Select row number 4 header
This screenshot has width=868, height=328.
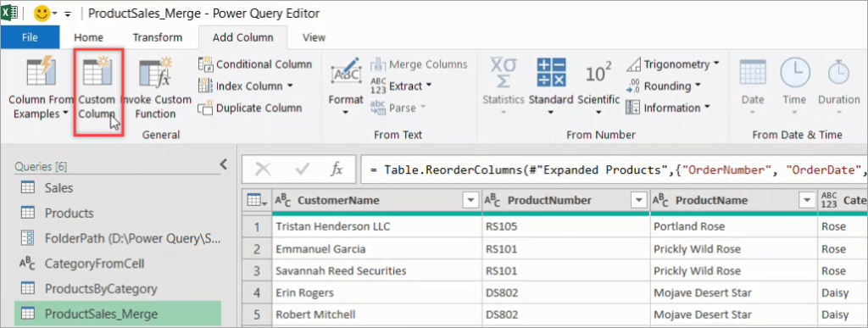257,292
